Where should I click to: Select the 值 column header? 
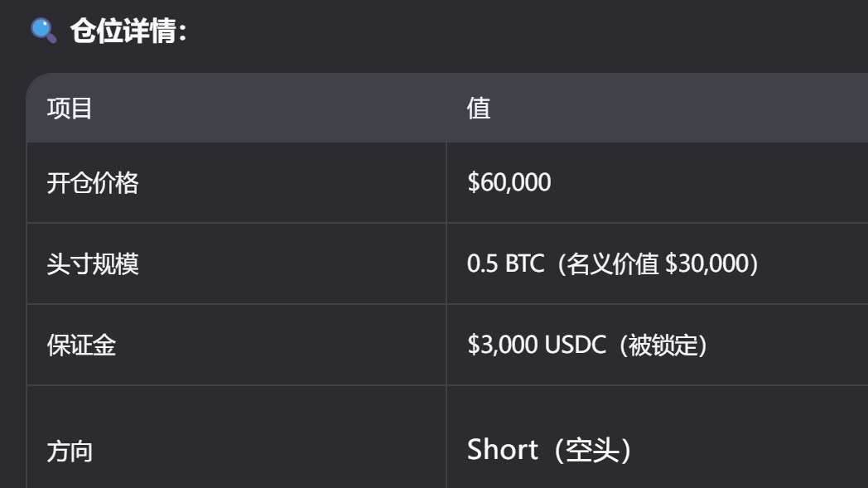tap(479, 109)
